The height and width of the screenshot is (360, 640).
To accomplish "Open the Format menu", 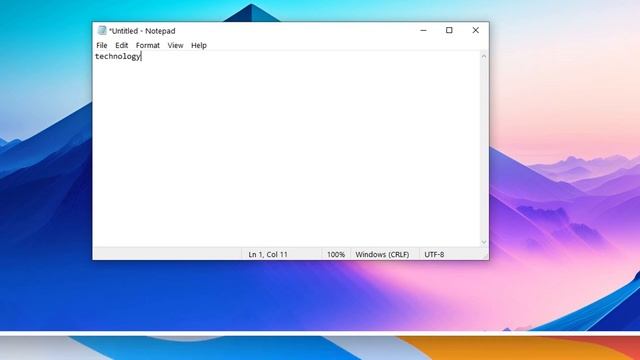I will tap(147, 45).
